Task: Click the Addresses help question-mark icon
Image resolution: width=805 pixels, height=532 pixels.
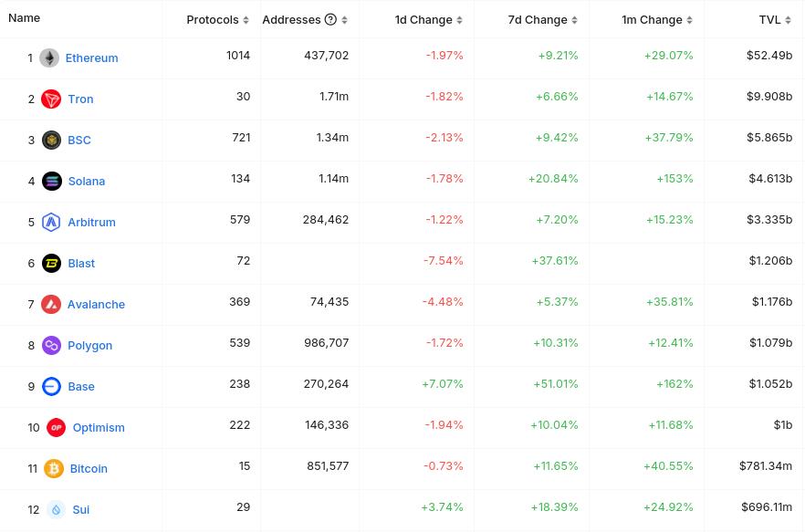Action: click(x=330, y=19)
